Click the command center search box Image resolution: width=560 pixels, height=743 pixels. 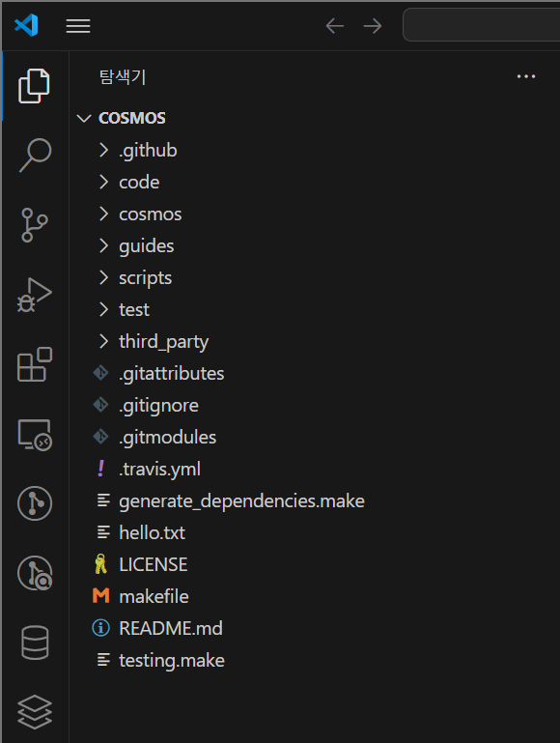[x=482, y=25]
